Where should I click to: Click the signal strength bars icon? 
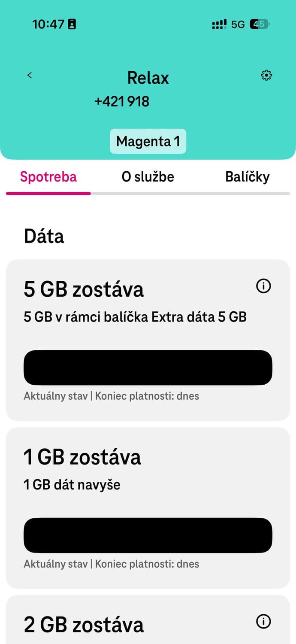click(218, 24)
